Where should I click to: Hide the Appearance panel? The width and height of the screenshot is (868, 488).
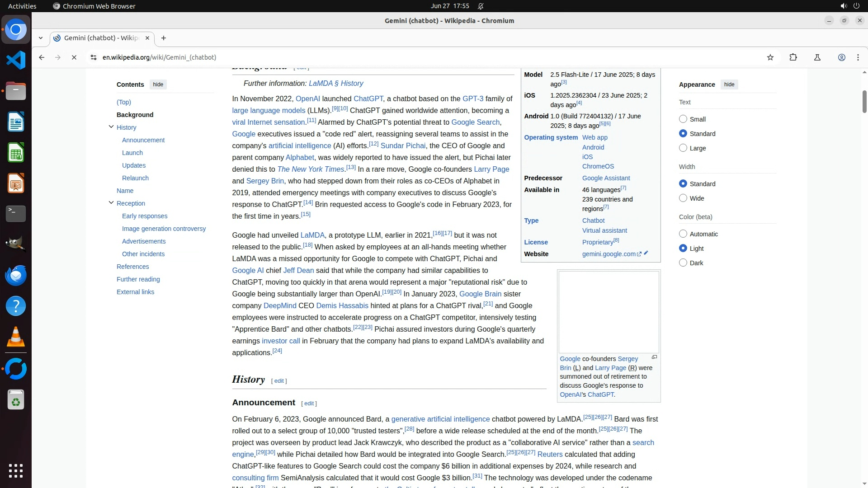coord(729,84)
